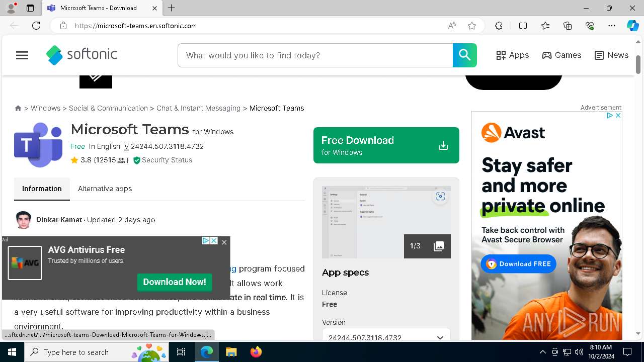Click the star rating 3.8
The image size is (644, 362).
pyautogui.click(x=99, y=160)
